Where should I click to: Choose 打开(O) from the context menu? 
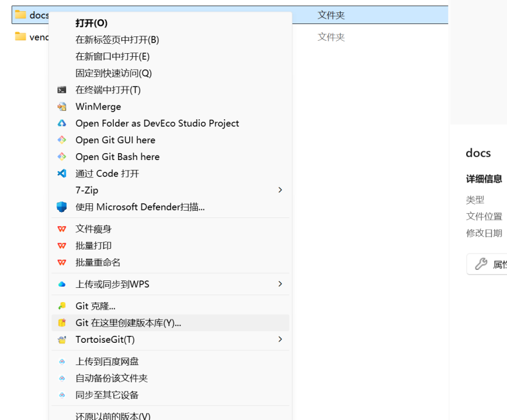92,23
